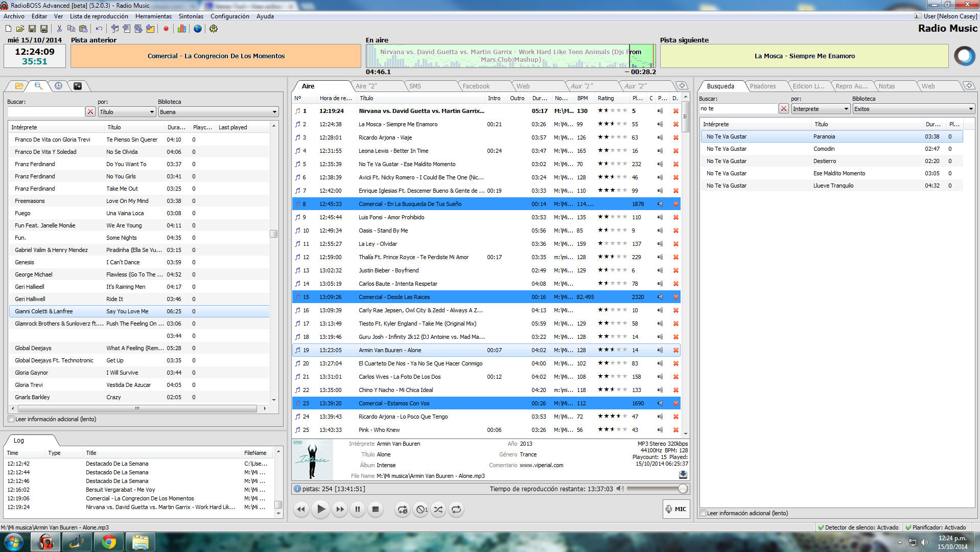
Task: Open the Herramientas menu
Action: pyautogui.click(x=153, y=16)
